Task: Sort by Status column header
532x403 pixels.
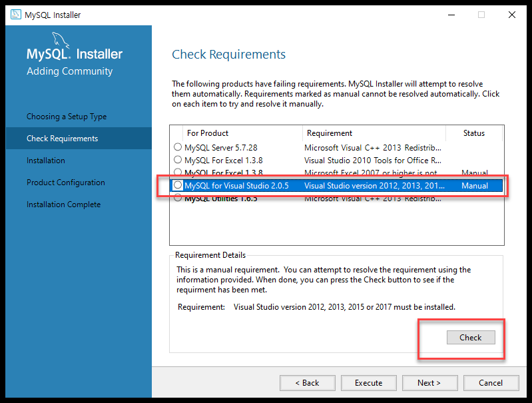Action: point(474,133)
